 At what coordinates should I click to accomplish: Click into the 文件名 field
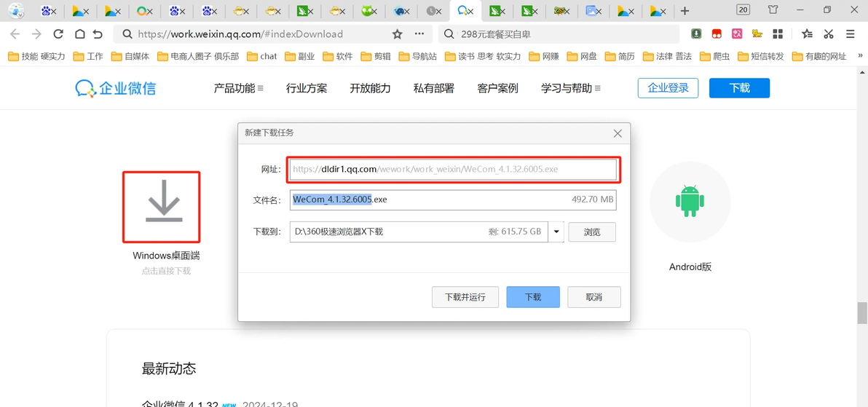pos(453,199)
